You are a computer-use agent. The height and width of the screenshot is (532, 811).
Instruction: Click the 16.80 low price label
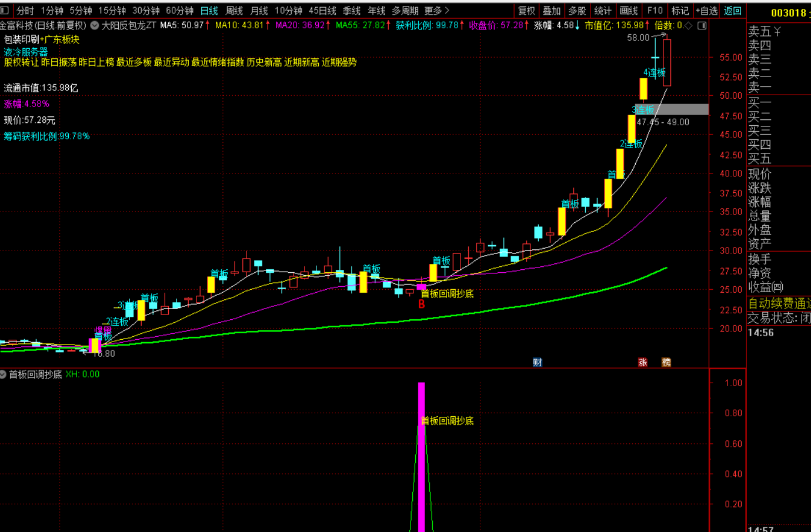(104, 354)
